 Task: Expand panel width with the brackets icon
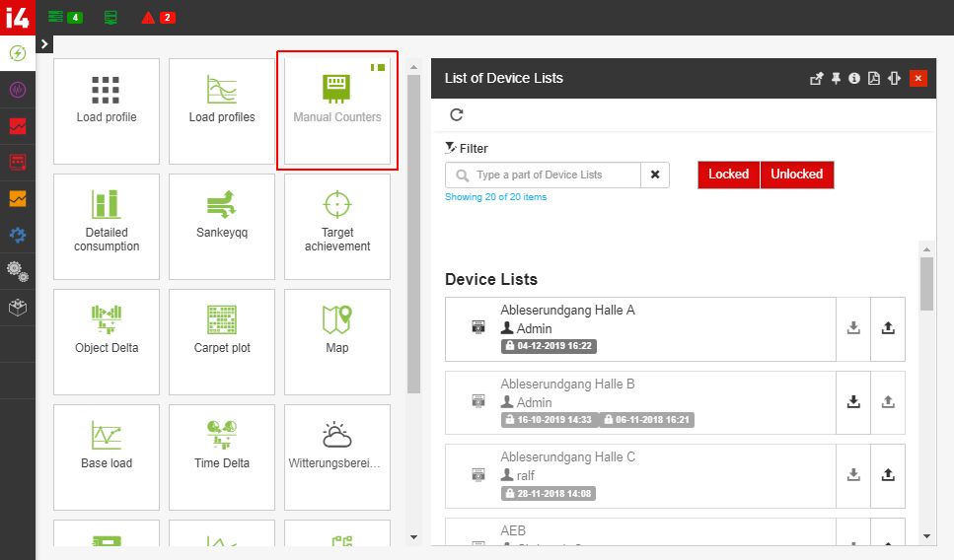[894, 79]
